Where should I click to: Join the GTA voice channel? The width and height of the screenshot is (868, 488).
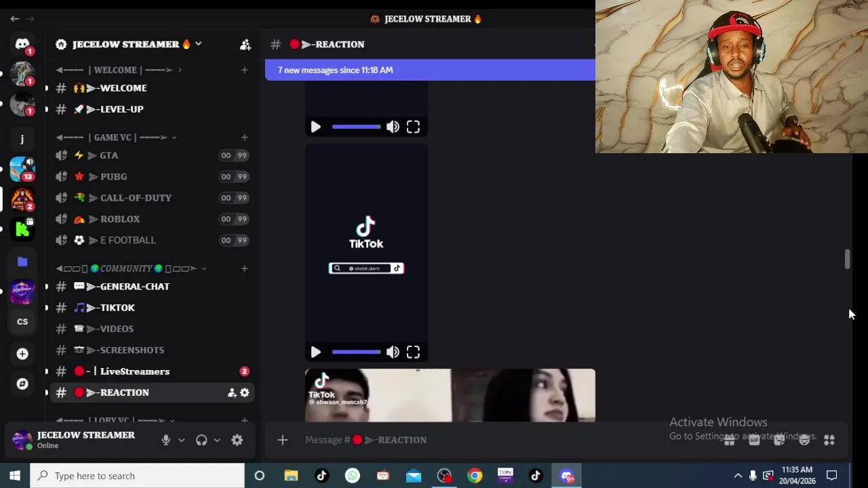click(x=152, y=155)
